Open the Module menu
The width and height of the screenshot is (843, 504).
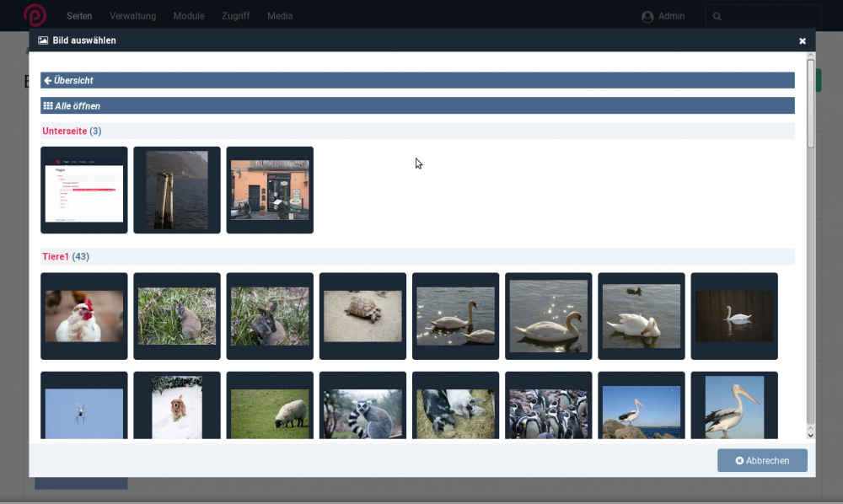(189, 16)
